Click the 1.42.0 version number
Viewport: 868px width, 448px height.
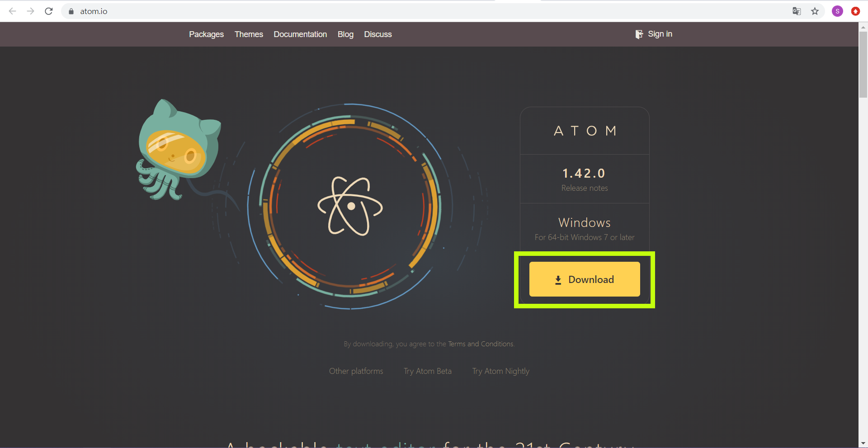584,173
